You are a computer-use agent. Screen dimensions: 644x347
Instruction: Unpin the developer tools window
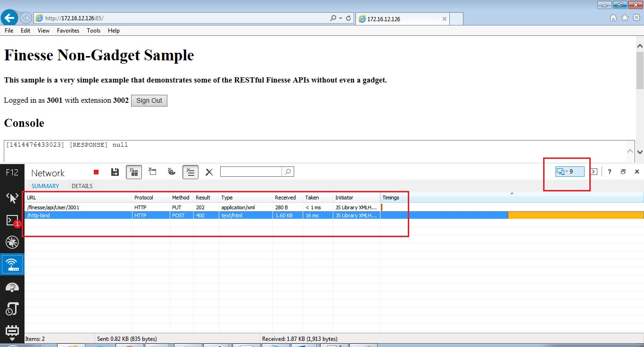623,172
